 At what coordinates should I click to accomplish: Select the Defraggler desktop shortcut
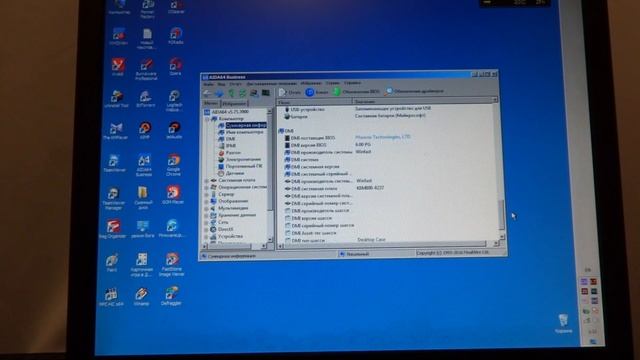171,296
